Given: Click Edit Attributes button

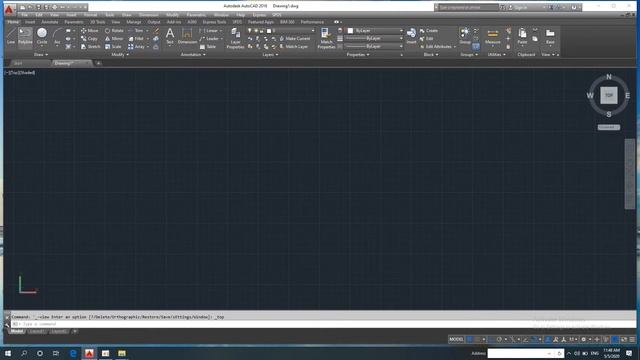Looking at the screenshot, I should [438, 47].
